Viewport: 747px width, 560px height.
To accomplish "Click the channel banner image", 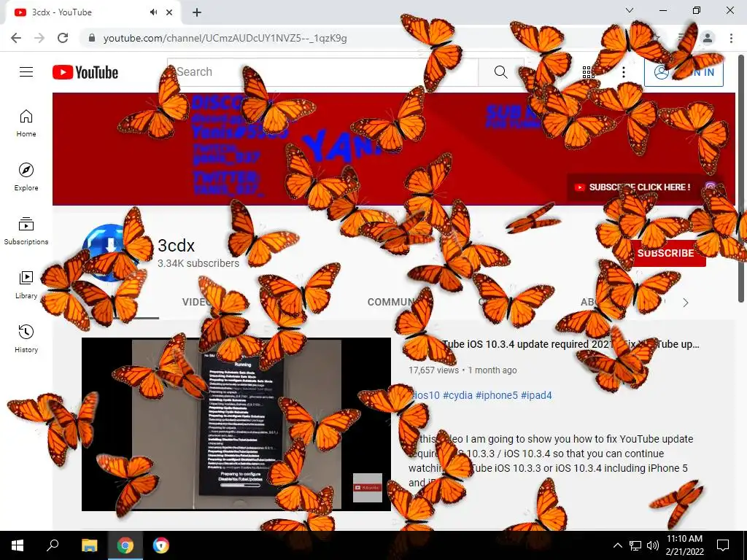I will tap(393, 149).
